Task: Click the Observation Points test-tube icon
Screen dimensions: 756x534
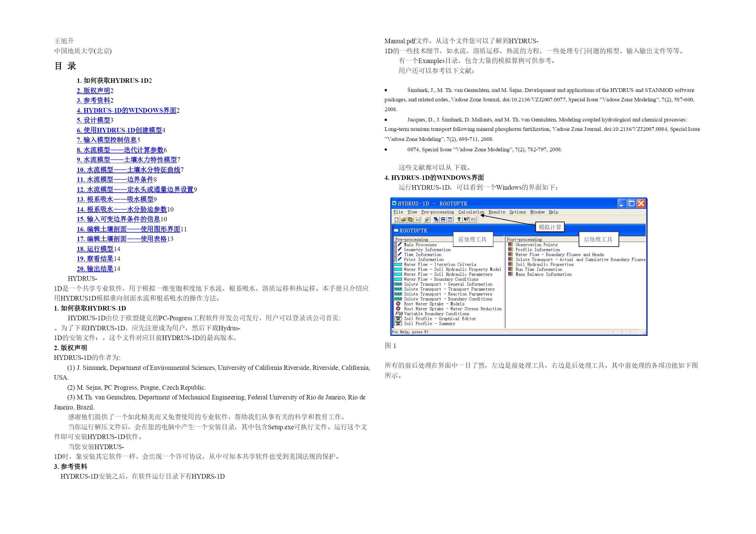Action: 510,244
